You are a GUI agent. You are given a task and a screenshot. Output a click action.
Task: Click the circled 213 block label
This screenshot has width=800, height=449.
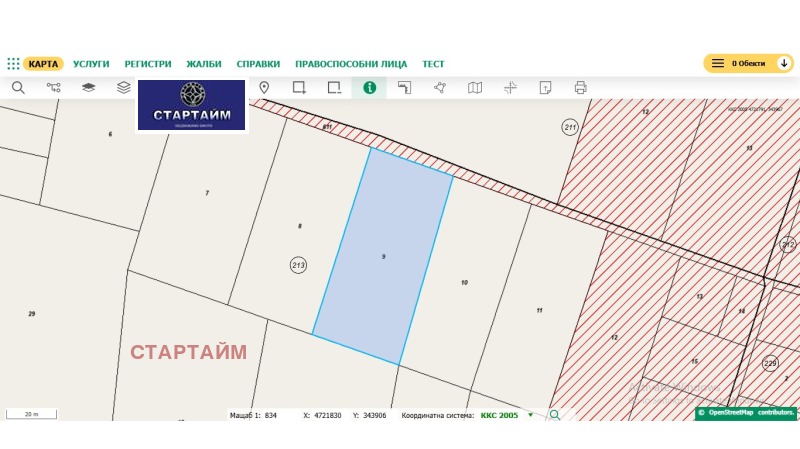tap(298, 265)
